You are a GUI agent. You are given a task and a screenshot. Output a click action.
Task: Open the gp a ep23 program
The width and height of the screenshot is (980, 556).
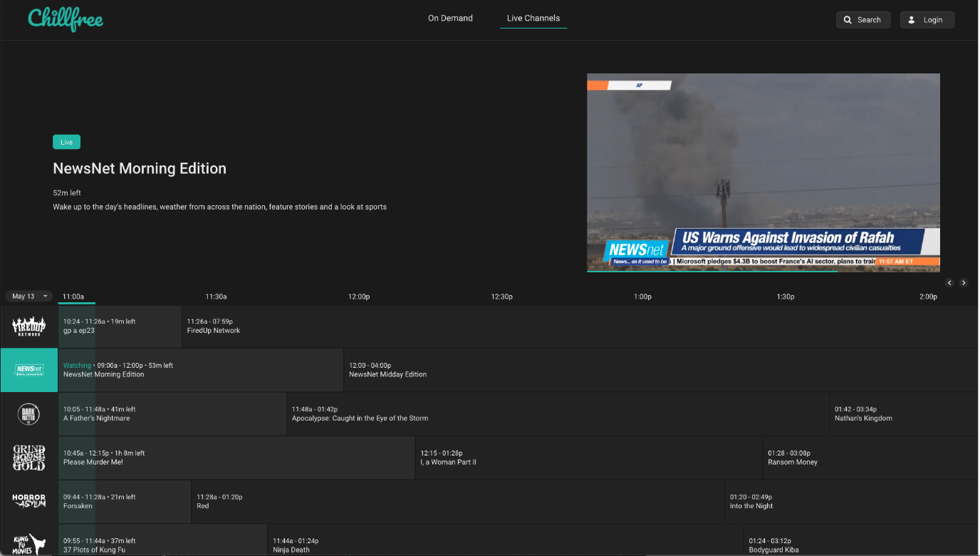coord(120,326)
